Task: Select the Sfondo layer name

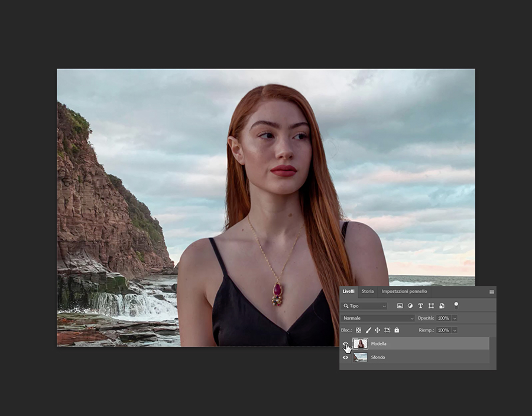Action: (378, 357)
